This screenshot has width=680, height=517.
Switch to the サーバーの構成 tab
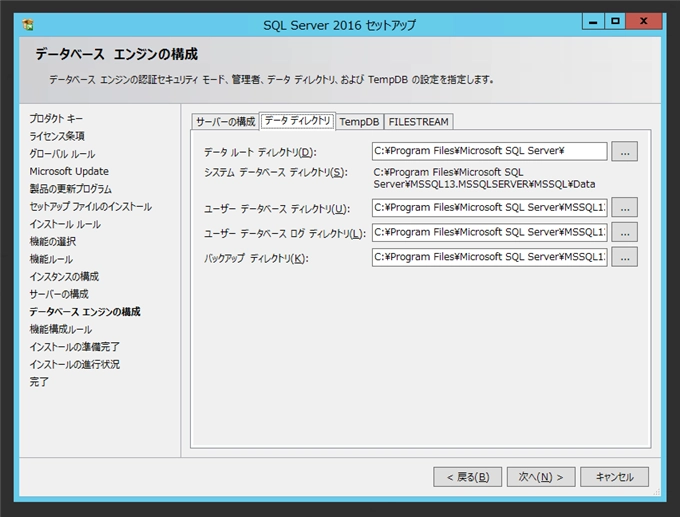[226, 122]
